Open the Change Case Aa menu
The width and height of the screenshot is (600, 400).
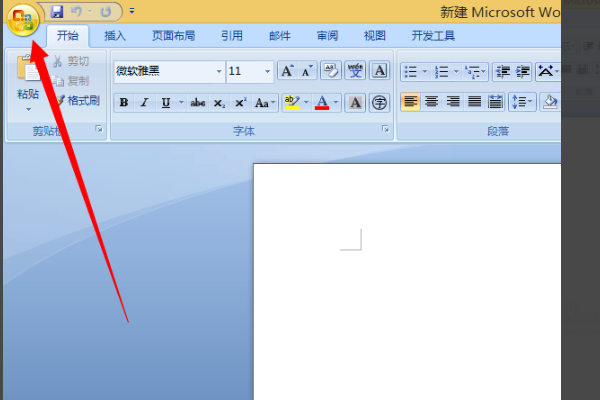[264, 103]
